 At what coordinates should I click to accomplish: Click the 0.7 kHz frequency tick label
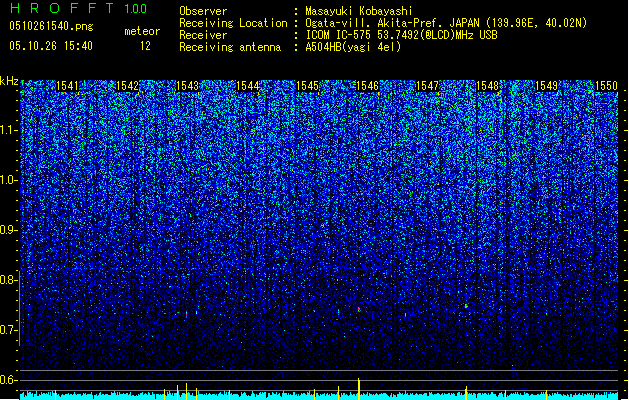pyautogui.click(x=8, y=330)
